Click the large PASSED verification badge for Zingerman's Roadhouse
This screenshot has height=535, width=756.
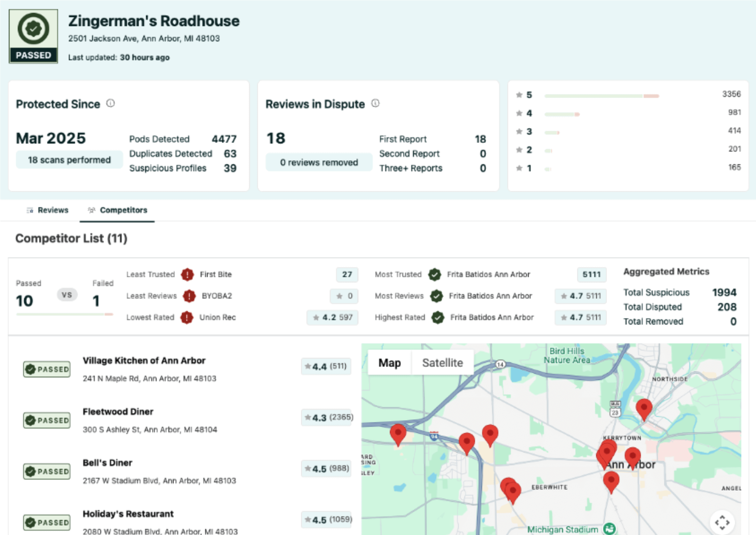[33, 36]
